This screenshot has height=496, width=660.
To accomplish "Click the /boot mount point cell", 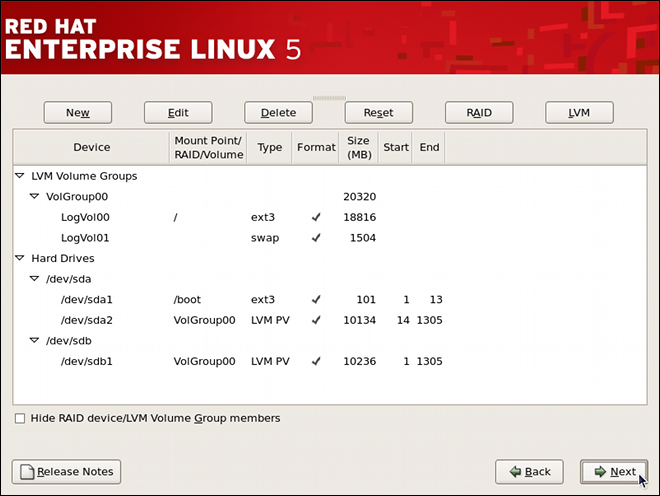I will (x=187, y=300).
